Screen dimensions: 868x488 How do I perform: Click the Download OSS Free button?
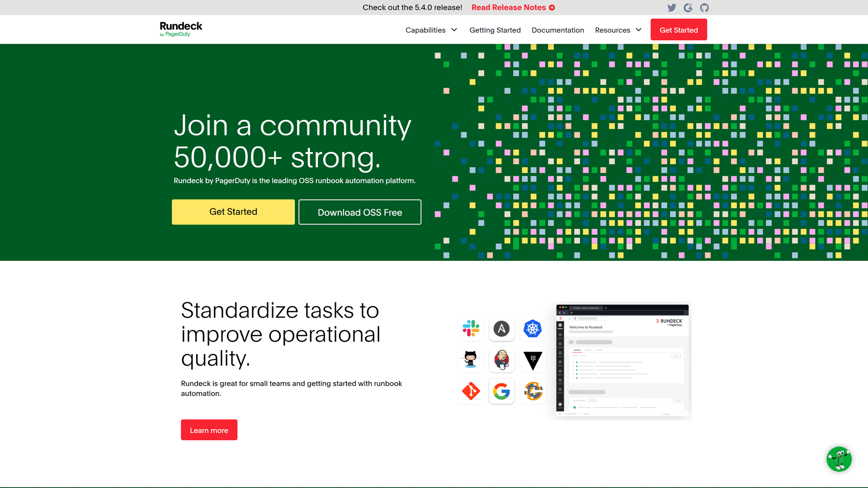point(359,212)
